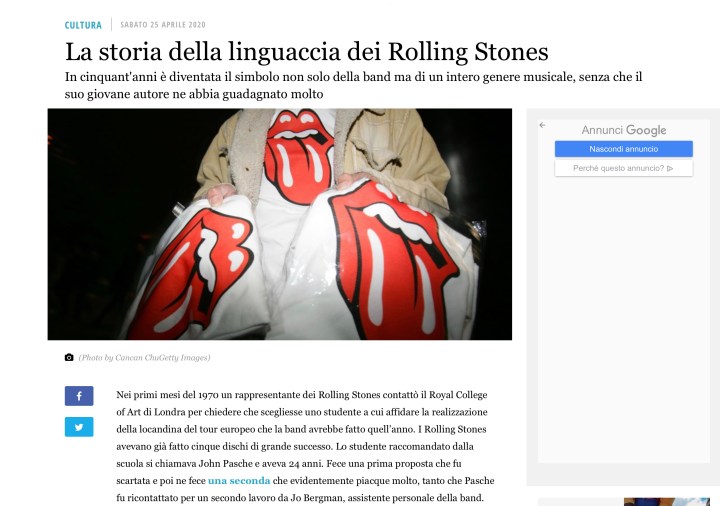Open the 'una seconda' hyperlink
720x506 pixels.
click(x=239, y=481)
